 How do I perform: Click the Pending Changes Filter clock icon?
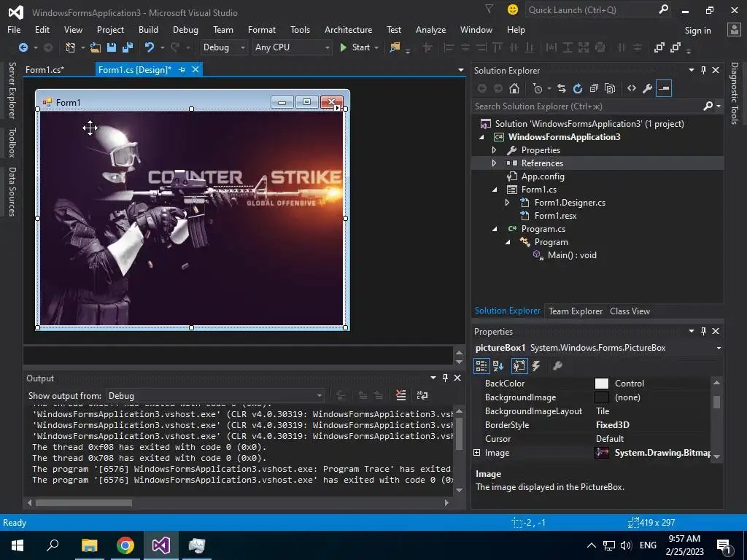pyautogui.click(x=538, y=88)
